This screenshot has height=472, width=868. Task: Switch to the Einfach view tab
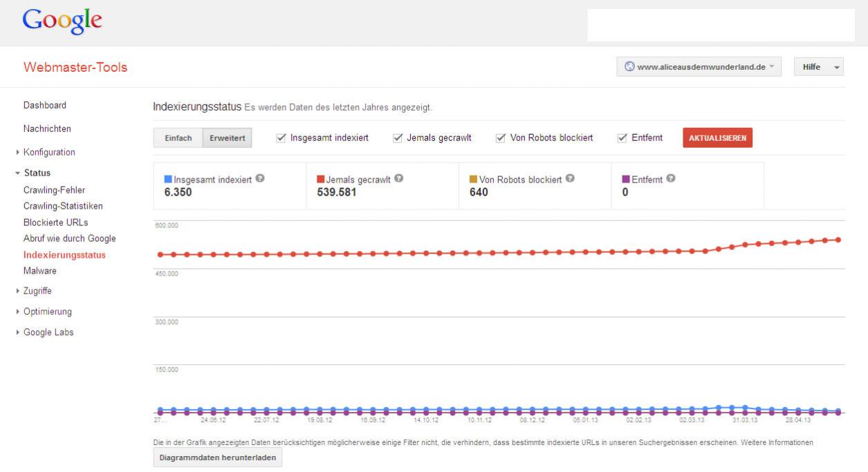click(x=178, y=138)
